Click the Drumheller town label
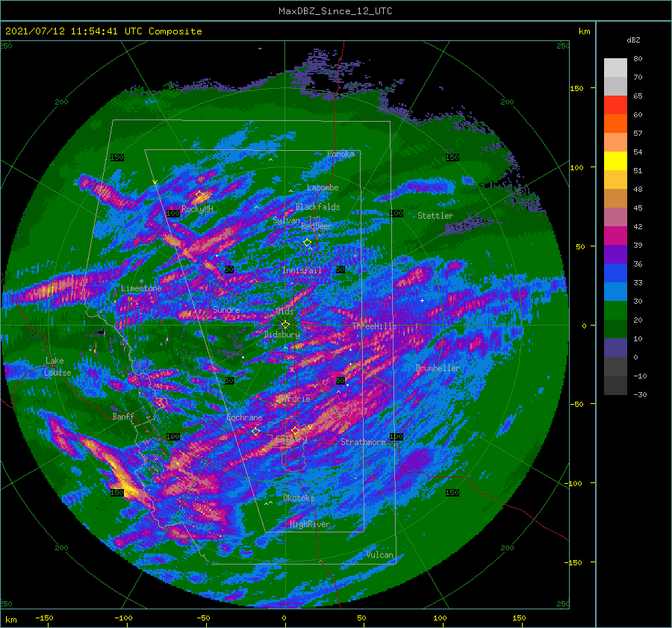The image size is (672, 628). (438, 368)
